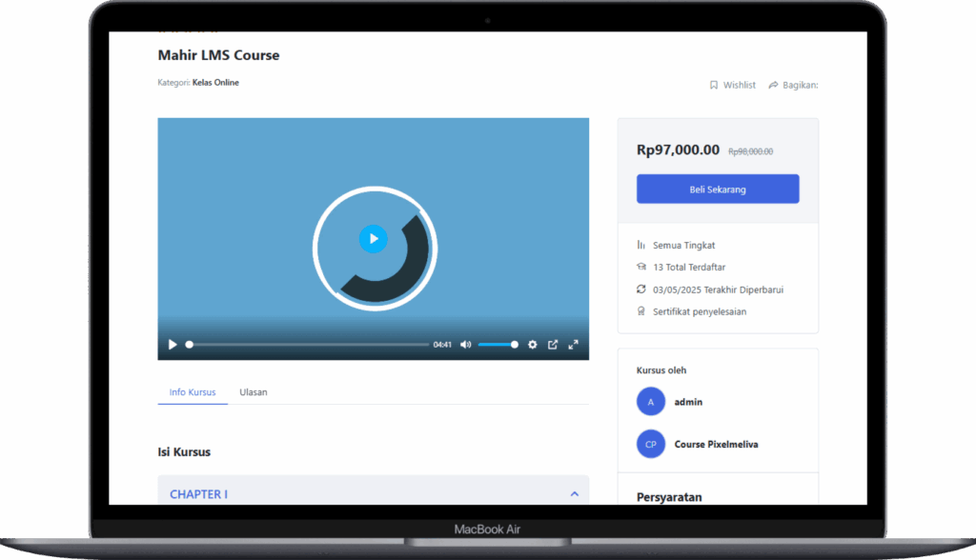Click the video progress seek bar
976x560 pixels.
[308, 345]
